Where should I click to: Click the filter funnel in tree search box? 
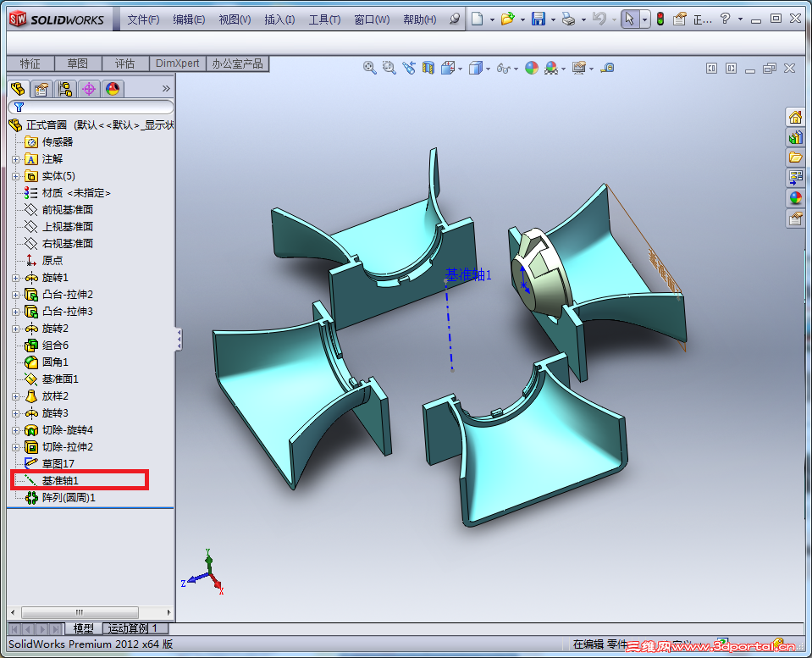point(19,108)
